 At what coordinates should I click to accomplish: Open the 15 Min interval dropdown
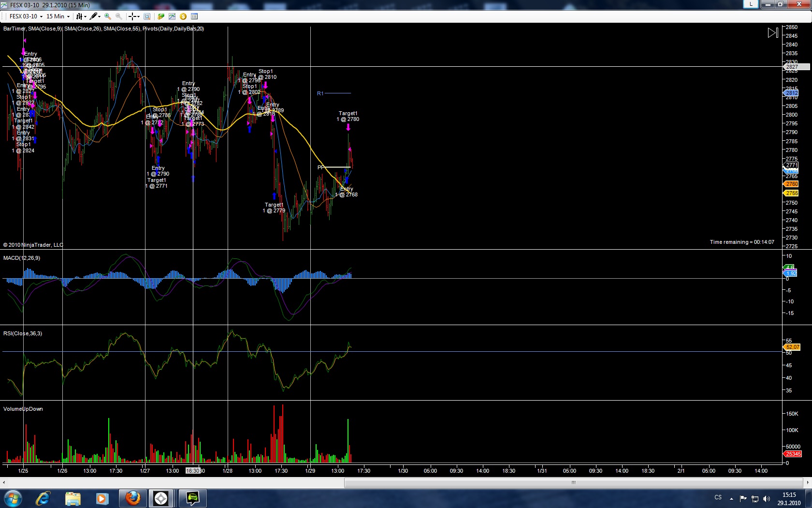coord(58,16)
